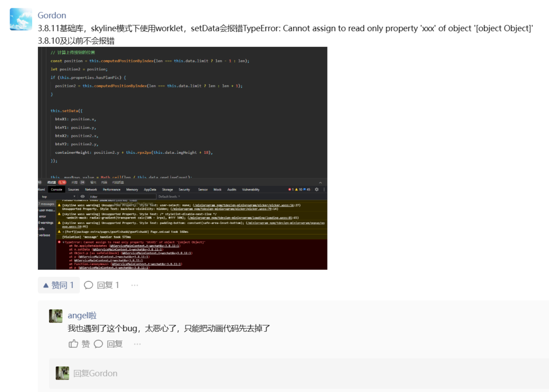Select the Network tab in devtools image
This screenshot has width=549, height=392.
(x=91, y=189)
